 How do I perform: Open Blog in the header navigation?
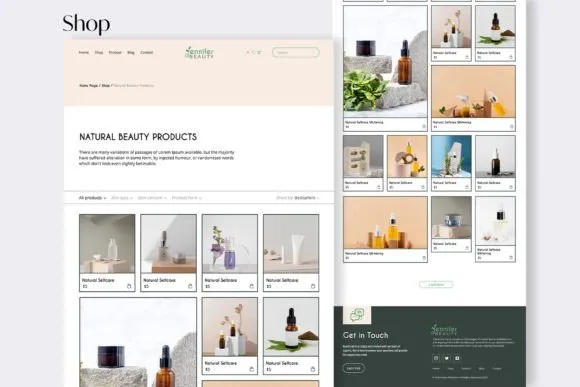pos(131,53)
